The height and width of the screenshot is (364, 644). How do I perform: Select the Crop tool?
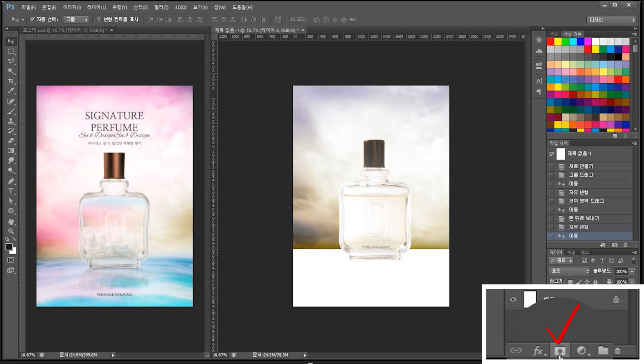tap(11, 81)
